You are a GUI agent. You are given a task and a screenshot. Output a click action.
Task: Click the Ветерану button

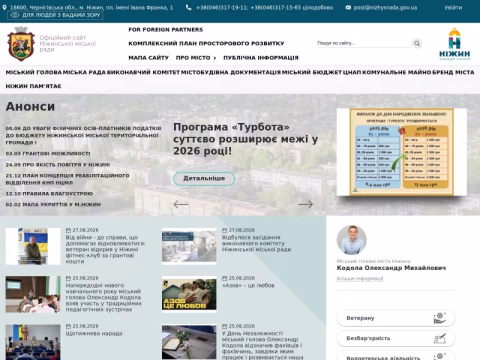tap(396, 318)
